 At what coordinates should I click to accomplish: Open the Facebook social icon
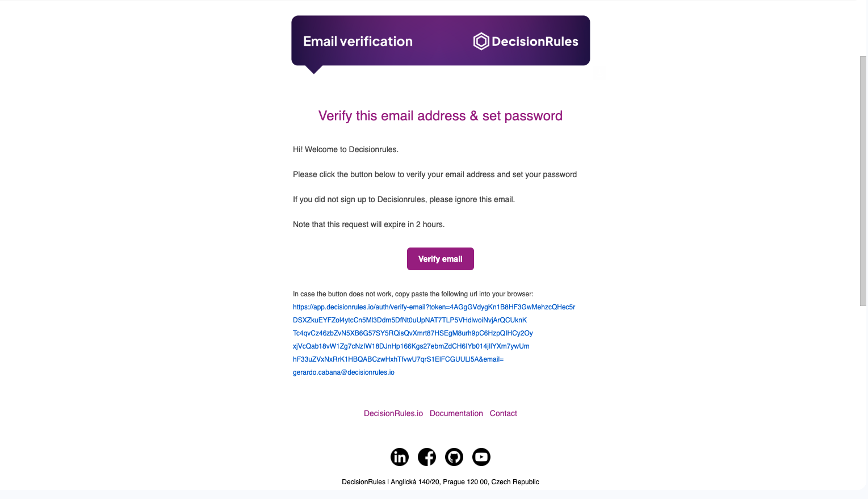427,457
